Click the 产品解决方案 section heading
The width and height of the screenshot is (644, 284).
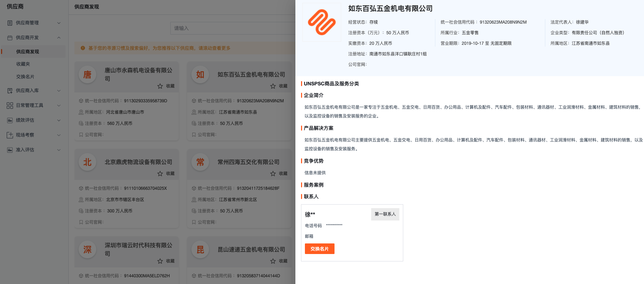tap(319, 128)
